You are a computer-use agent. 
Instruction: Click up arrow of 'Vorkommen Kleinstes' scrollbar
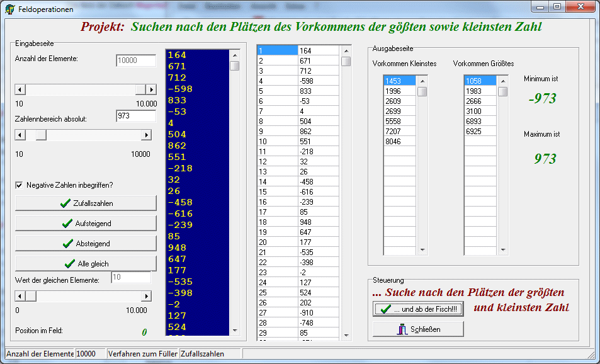tap(422, 81)
